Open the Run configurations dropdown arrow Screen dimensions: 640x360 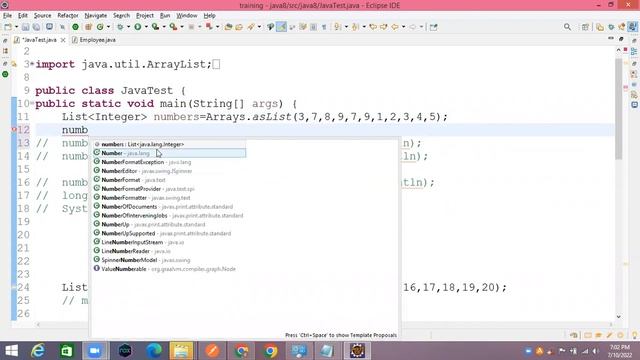146,27
